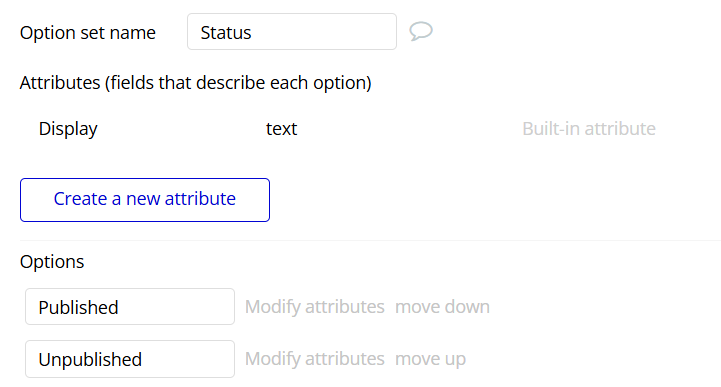
Task: Select the Display attribute name
Action: click(68, 129)
